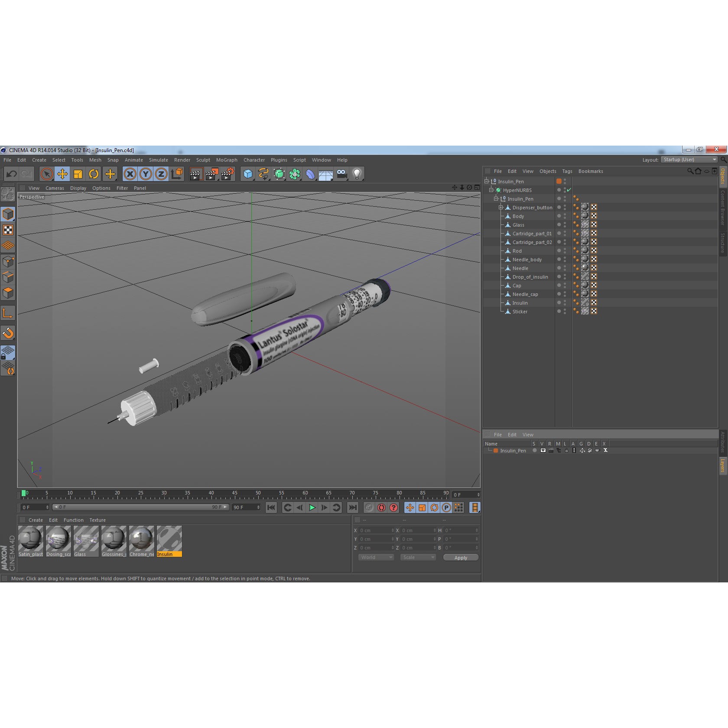Open the World coordinate system dropdown
This screenshot has height=728, width=728.
pyautogui.click(x=375, y=557)
